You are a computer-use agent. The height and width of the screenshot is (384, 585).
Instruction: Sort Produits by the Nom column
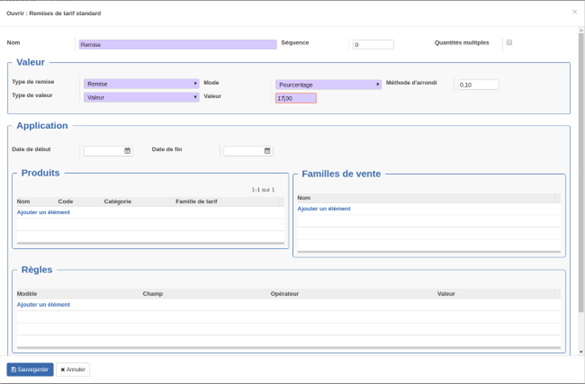23,202
